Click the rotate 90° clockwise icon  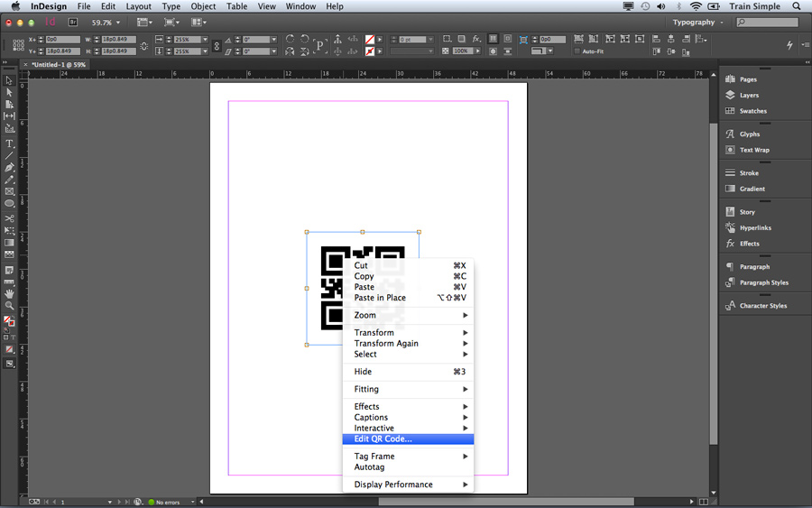pyautogui.click(x=290, y=38)
